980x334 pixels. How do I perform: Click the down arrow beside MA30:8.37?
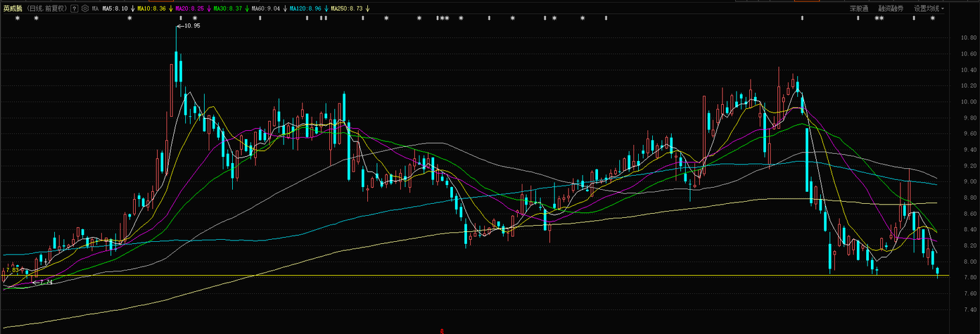[247, 9]
